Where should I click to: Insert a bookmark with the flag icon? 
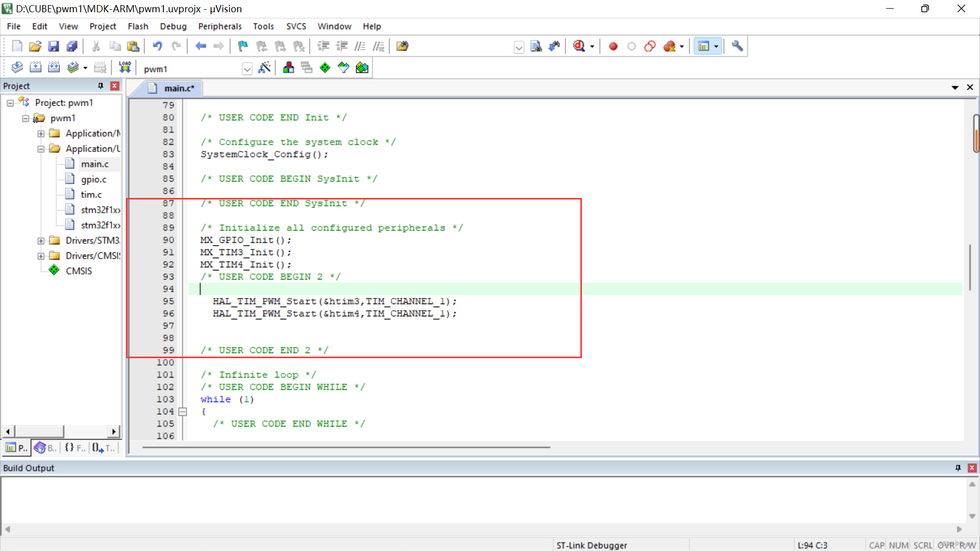click(243, 46)
